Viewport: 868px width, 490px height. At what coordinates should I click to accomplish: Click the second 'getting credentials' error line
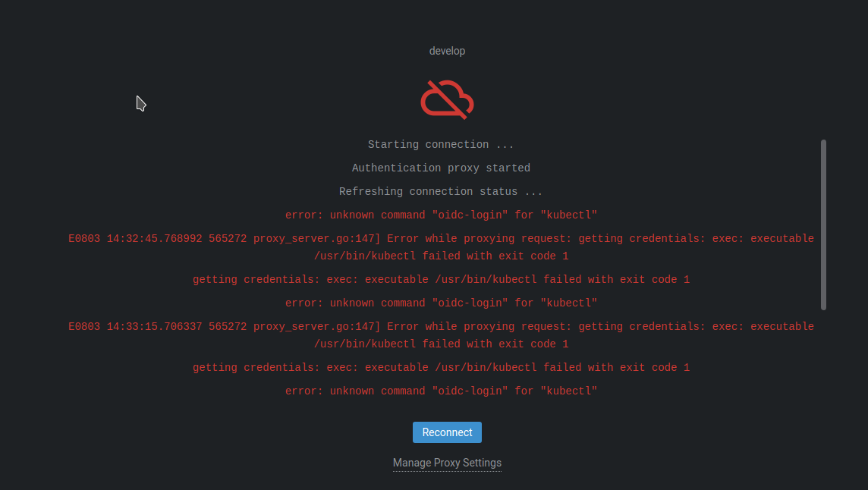click(441, 367)
